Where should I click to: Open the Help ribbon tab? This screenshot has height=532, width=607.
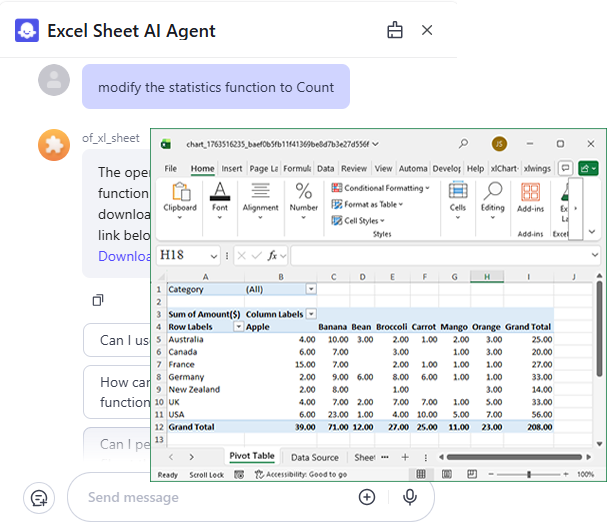point(475,168)
